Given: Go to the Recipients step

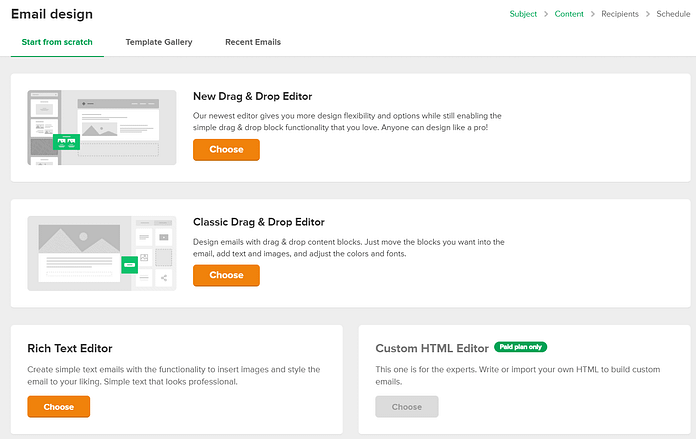Looking at the screenshot, I should [620, 14].
